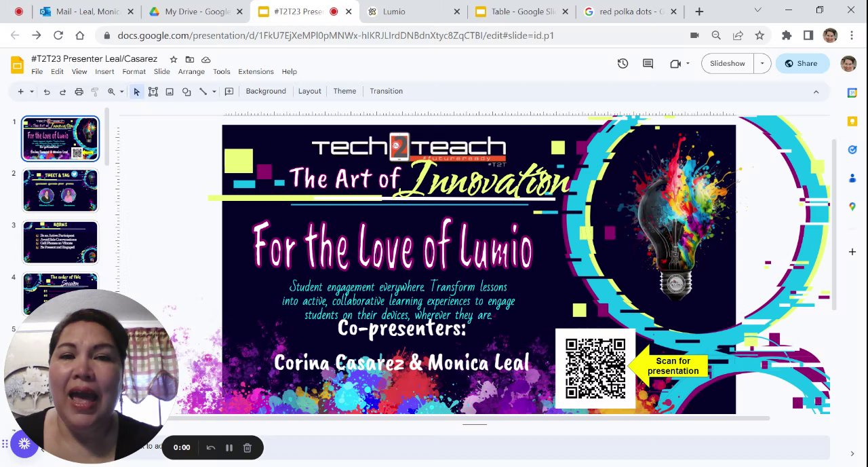Open the Slides home icon
The image size is (868, 467).
17,64
